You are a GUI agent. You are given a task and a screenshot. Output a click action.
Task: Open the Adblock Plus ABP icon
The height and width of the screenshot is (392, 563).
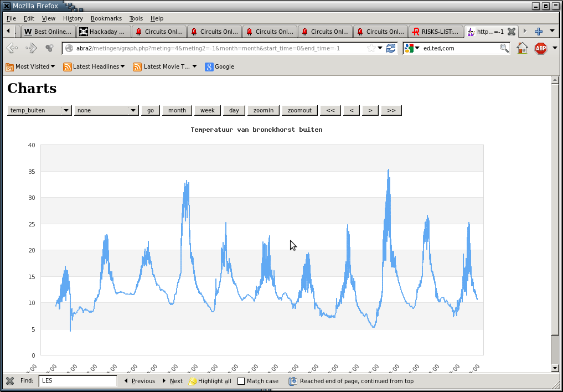click(541, 48)
